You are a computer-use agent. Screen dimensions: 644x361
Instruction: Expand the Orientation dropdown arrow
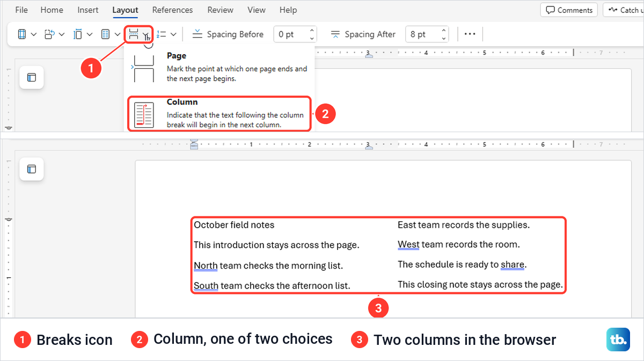(62, 34)
